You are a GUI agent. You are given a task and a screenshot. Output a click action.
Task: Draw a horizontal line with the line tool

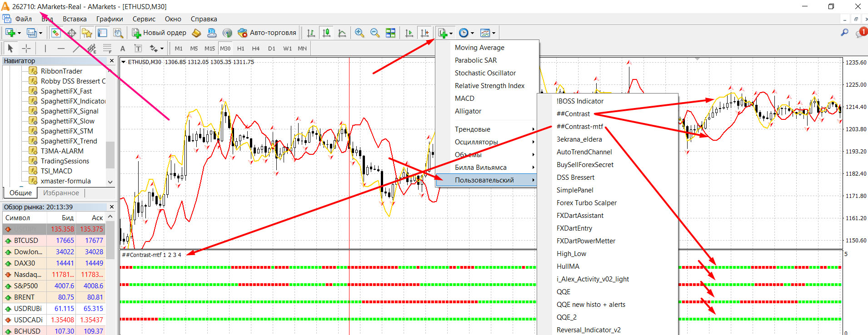click(61, 48)
